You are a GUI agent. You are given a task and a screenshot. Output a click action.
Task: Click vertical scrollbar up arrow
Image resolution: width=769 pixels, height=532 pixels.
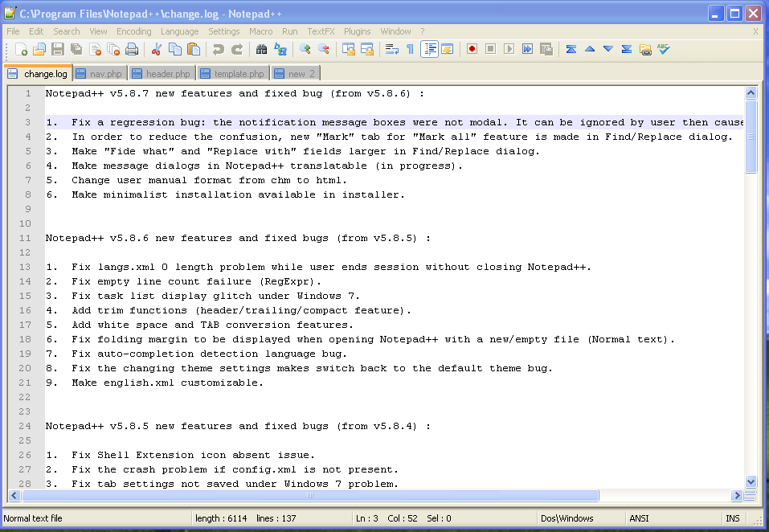751,92
